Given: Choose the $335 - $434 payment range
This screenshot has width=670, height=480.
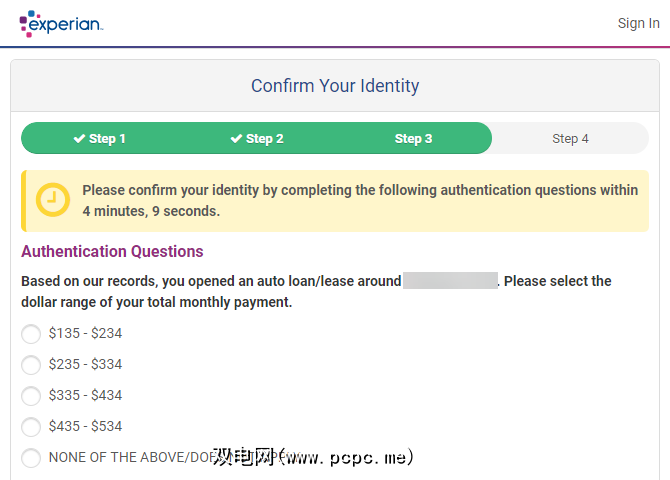Looking at the screenshot, I should (x=31, y=396).
